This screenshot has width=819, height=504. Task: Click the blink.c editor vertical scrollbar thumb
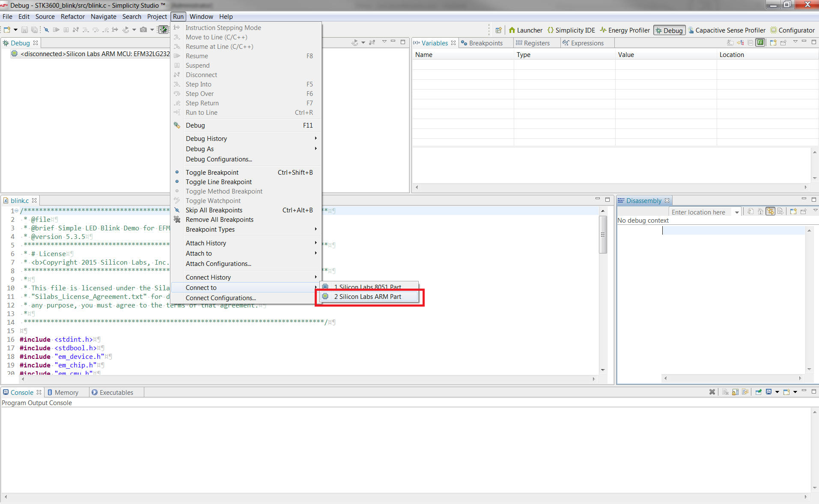point(603,235)
